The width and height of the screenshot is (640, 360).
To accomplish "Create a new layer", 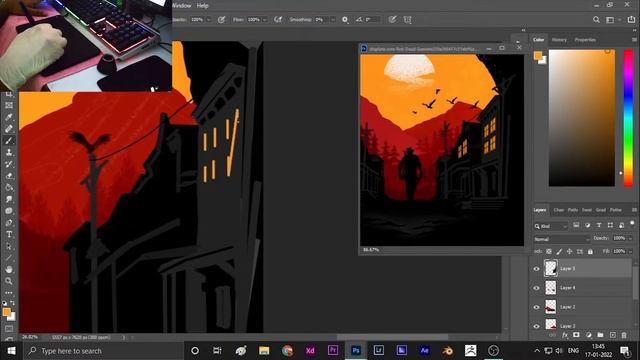I will (x=612, y=335).
